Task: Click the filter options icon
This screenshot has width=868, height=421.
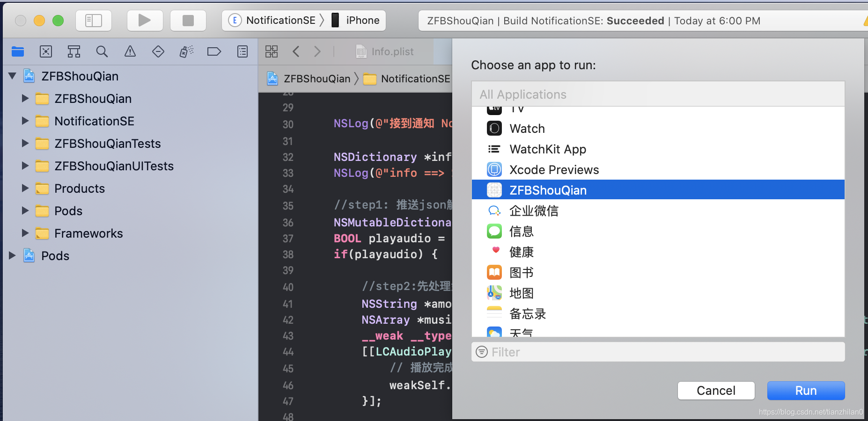Action: pos(482,352)
